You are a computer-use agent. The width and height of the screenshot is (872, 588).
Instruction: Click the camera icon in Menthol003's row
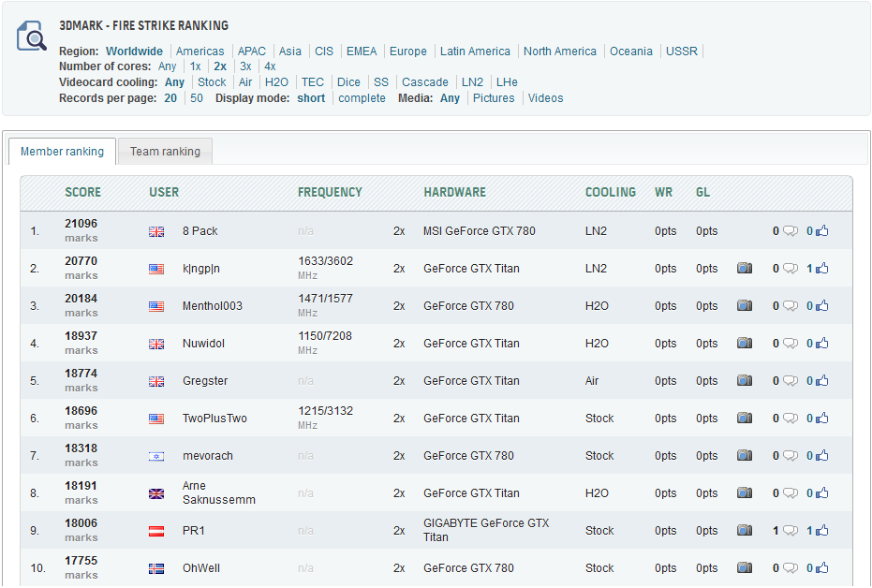pyautogui.click(x=745, y=306)
